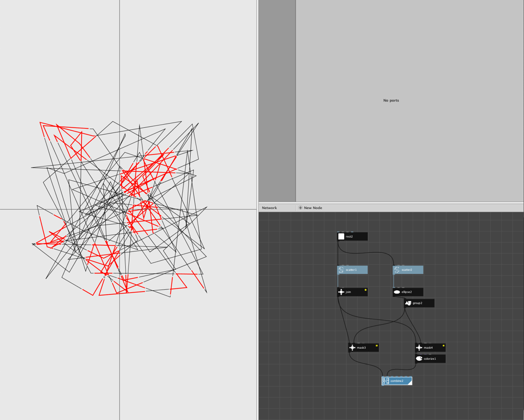Select the group2 node
524x420 pixels.
coord(419,303)
